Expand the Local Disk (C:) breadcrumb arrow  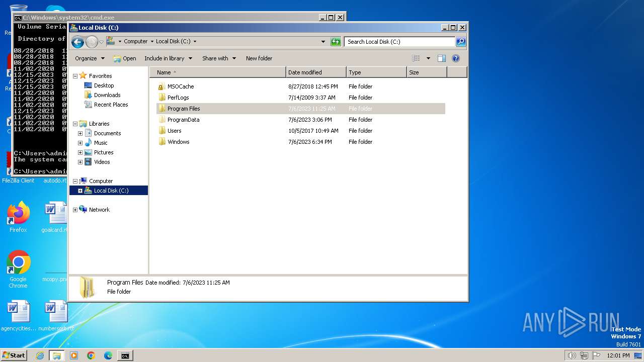195,42
